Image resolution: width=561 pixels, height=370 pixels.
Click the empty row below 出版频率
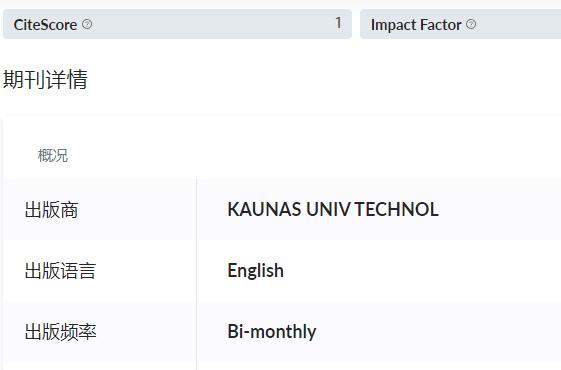coord(283,366)
